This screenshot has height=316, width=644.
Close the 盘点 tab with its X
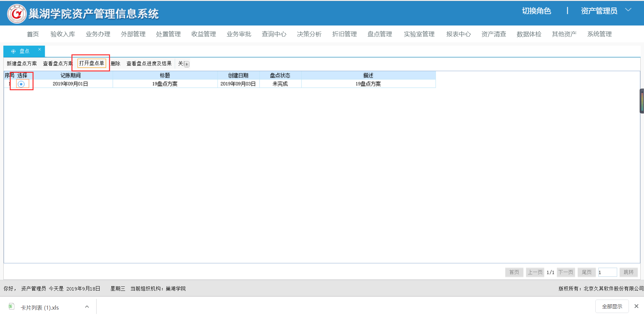(x=39, y=49)
